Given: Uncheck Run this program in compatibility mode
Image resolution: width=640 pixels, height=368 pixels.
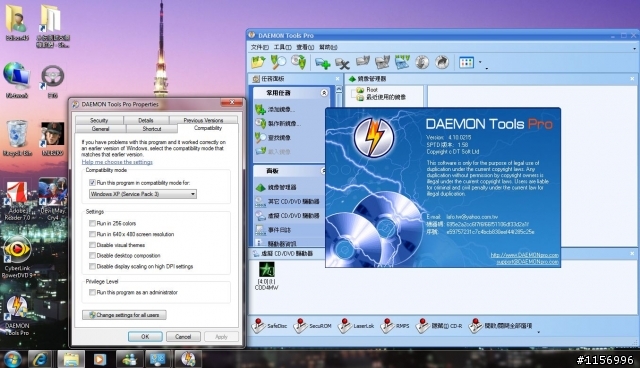Looking at the screenshot, I should [92, 183].
